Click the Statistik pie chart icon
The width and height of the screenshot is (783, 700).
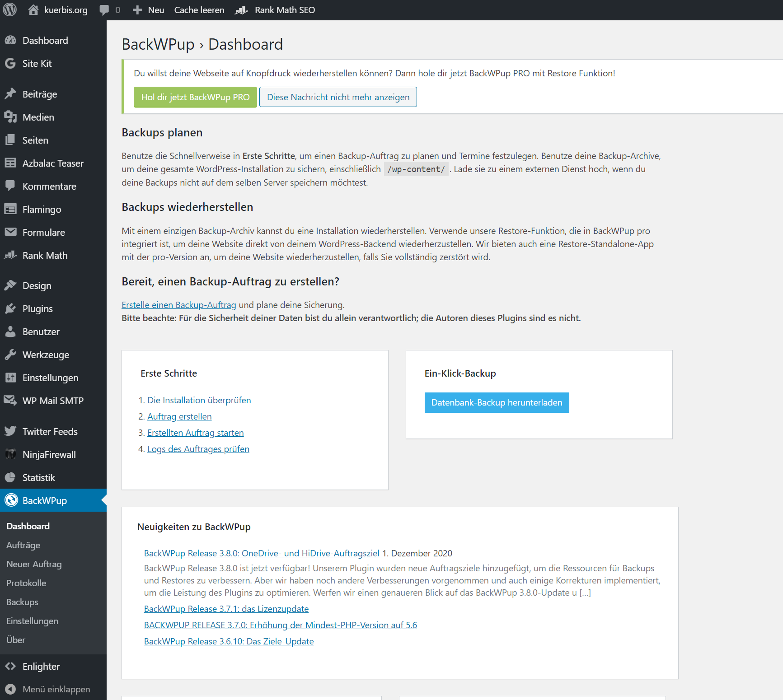(10, 477)
